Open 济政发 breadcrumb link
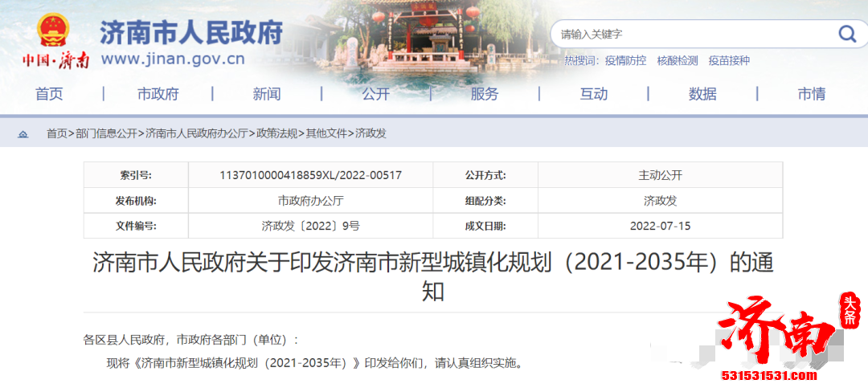This screenshot has height=388, width=868. click(x=371, y=134)
